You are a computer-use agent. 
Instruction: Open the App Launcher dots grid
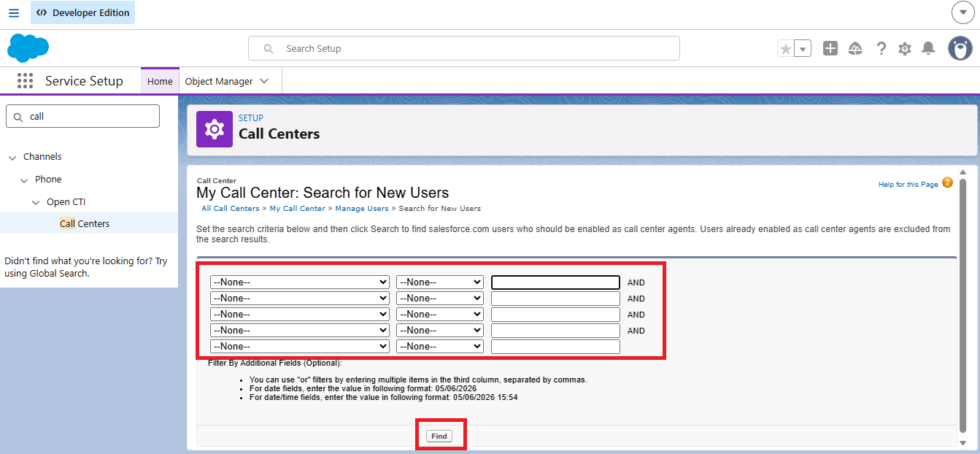(x=25, y=81)
